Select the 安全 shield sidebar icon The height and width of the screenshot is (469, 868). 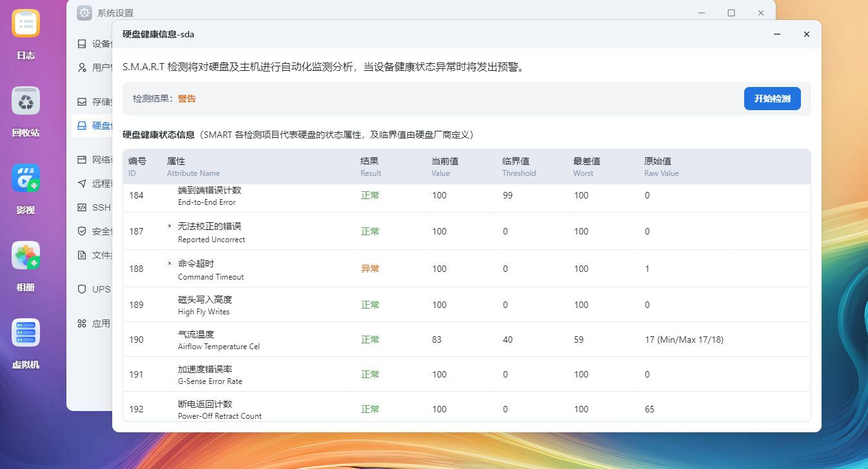[x=82, y=231]
